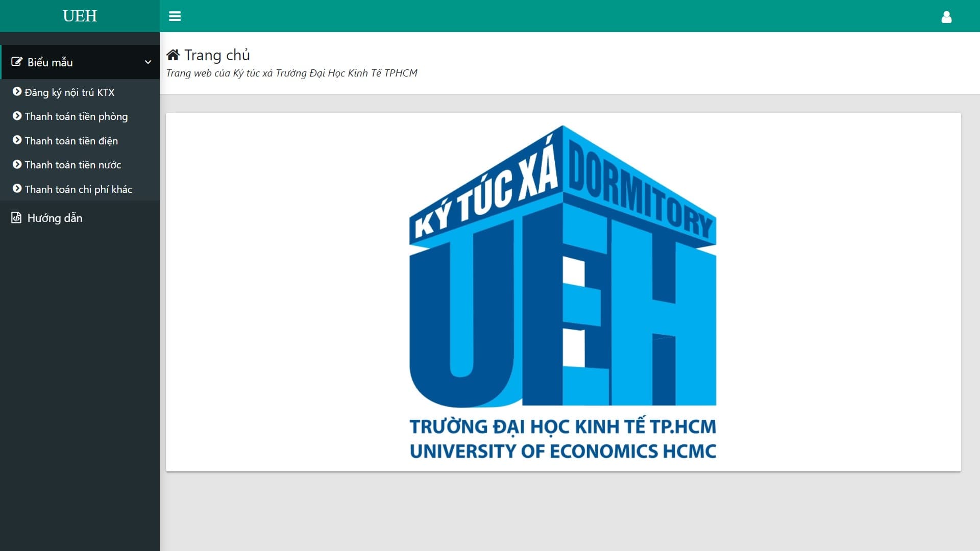Open the Hướng dẫn menu item
This screenshot has height=551, width=980.
pyautogui.click(x=80, y=218)
